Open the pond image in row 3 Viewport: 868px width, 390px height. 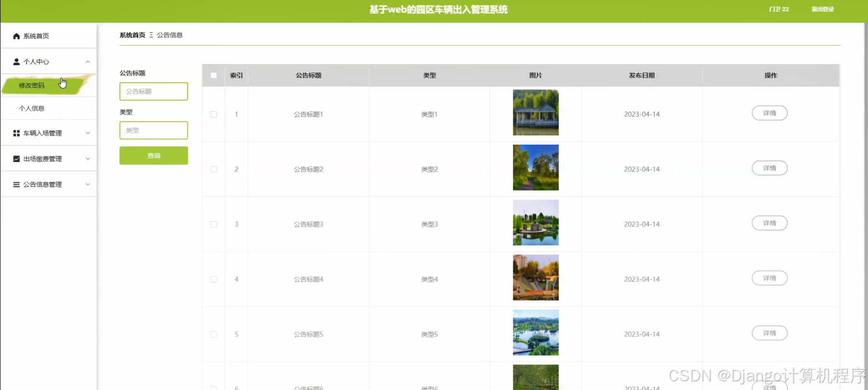pos(535,223)
